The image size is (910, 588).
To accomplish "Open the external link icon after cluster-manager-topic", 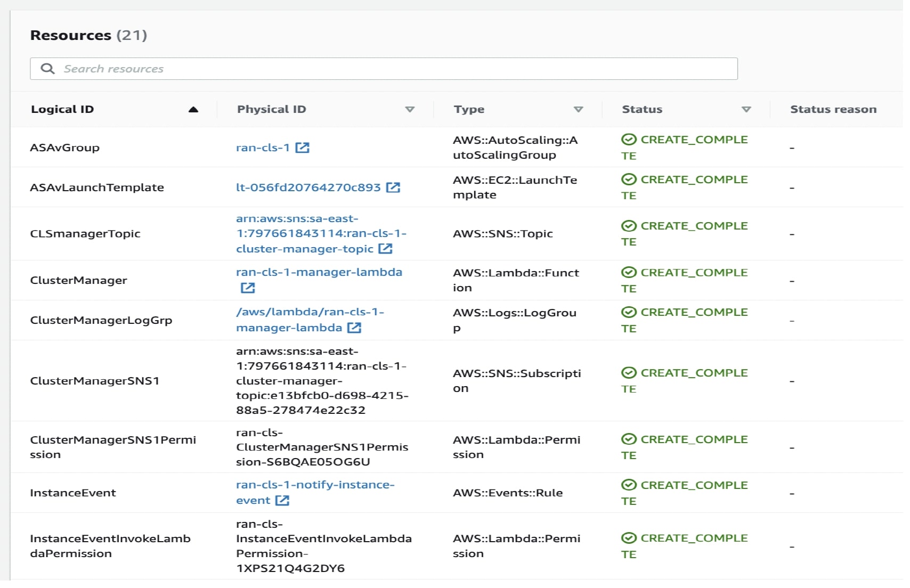I will [385, 249].
